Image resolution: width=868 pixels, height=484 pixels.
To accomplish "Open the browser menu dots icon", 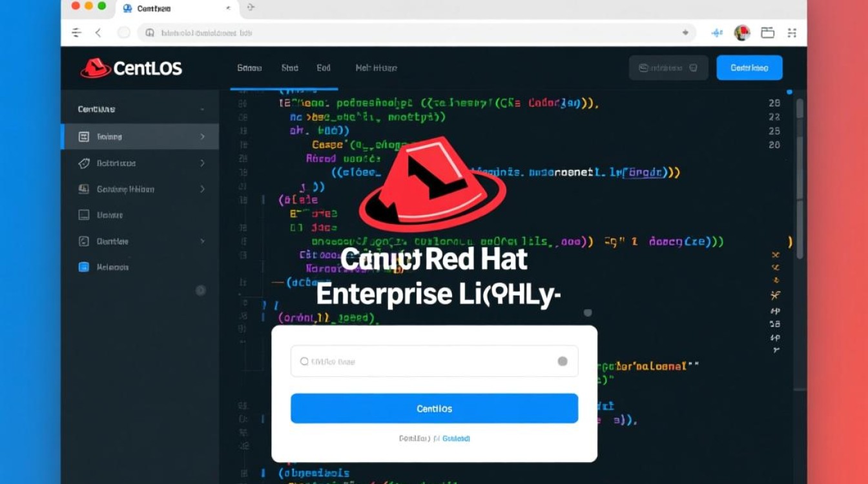I will [x=792, y=33].
